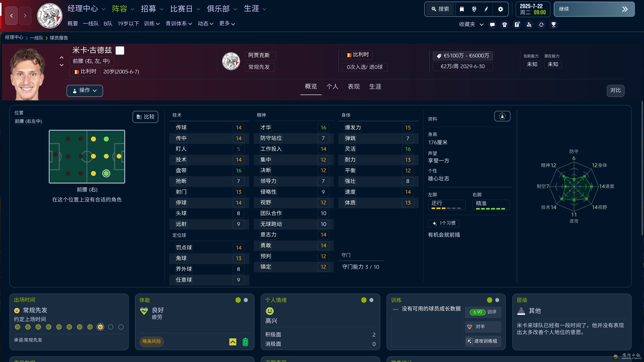
Task: Click the 对比 compare button
Action: [615, 90]
